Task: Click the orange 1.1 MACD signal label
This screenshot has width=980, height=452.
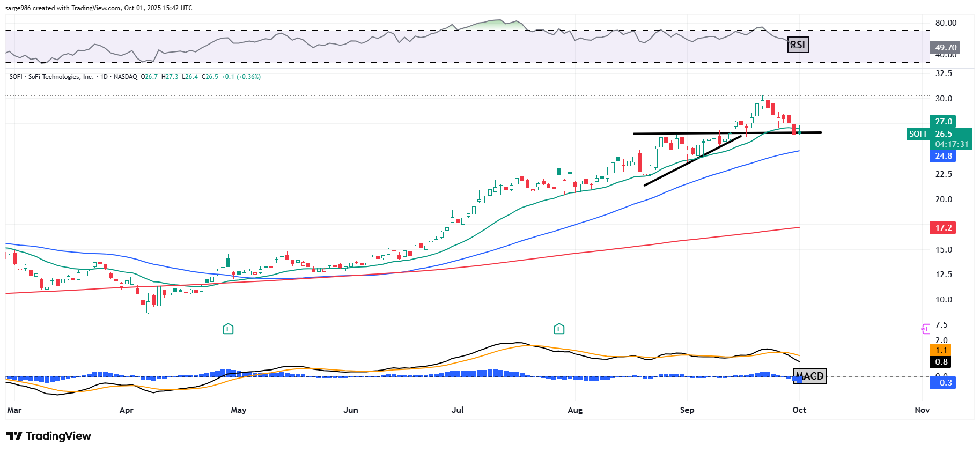Action: point(941,350)
